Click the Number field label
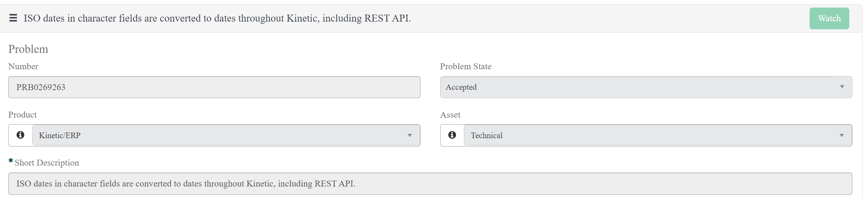This screenshot has width=868, height=199. click(x=23, y=66)
